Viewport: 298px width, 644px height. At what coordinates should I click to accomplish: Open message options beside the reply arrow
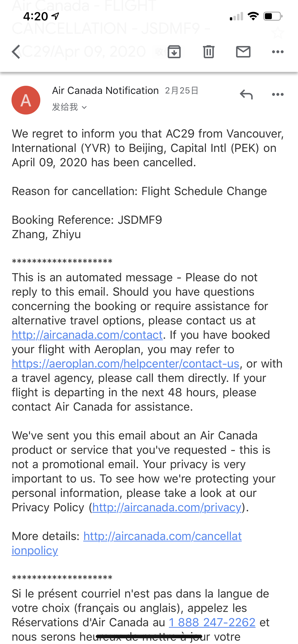point(278,94)
